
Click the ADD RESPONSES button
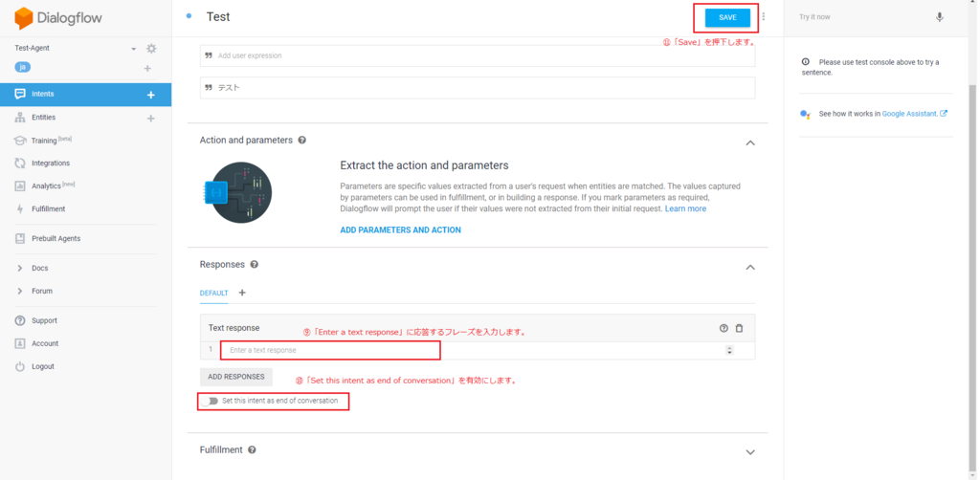tap(236, 377)
